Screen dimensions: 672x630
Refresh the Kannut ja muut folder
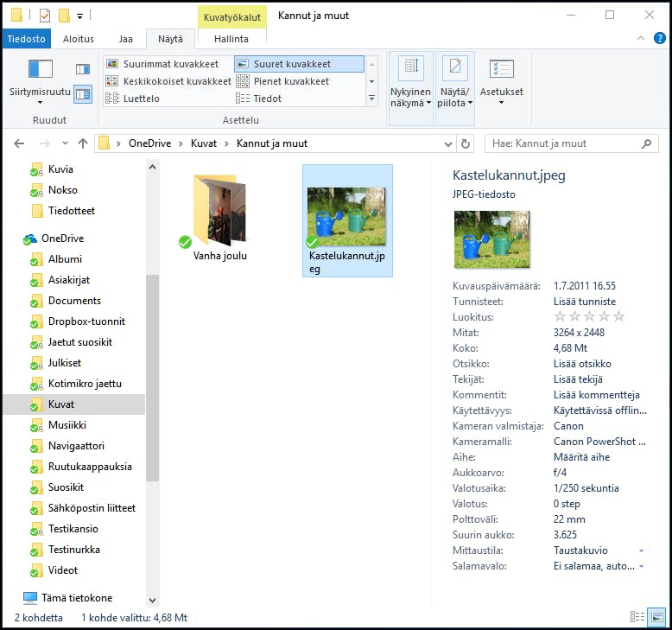[466, 143]
